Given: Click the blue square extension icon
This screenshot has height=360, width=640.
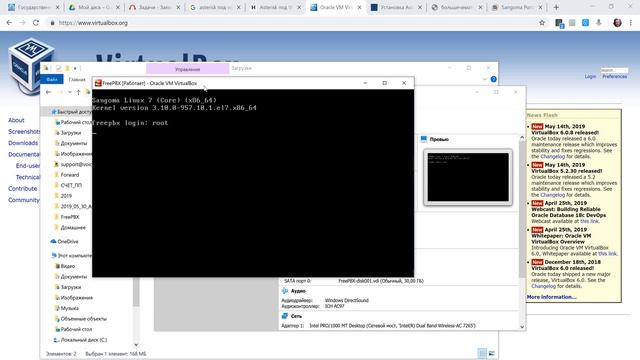Looking at the screenshot, I should click(x=585, y=23).
